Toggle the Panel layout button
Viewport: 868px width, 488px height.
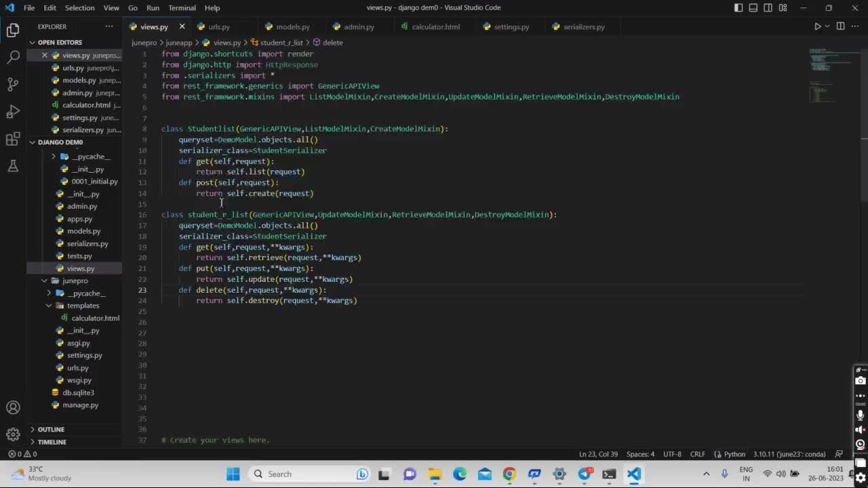tap(753, 8)
